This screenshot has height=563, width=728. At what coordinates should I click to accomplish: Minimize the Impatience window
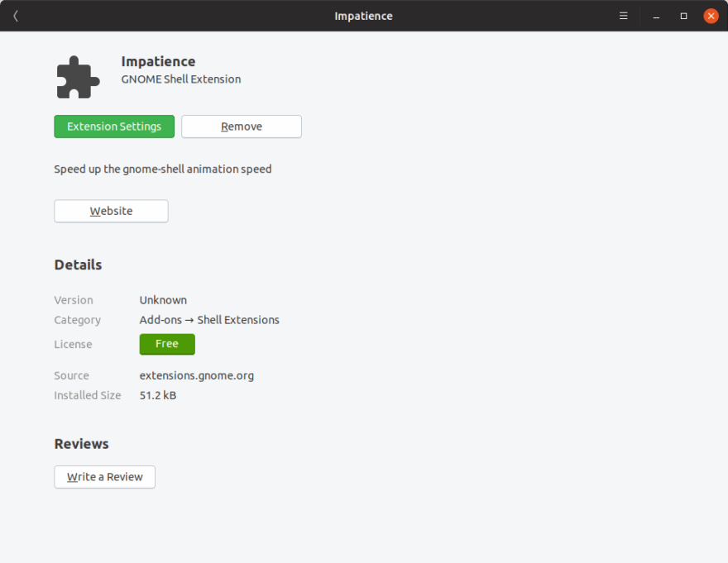click(656, 16)
